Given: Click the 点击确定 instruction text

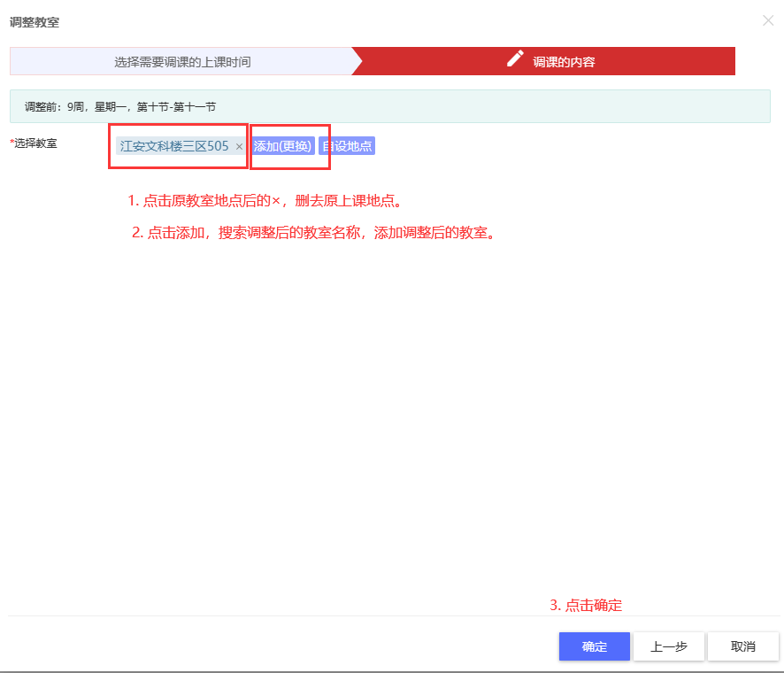Looking at the screenshot, I should 586,606.
